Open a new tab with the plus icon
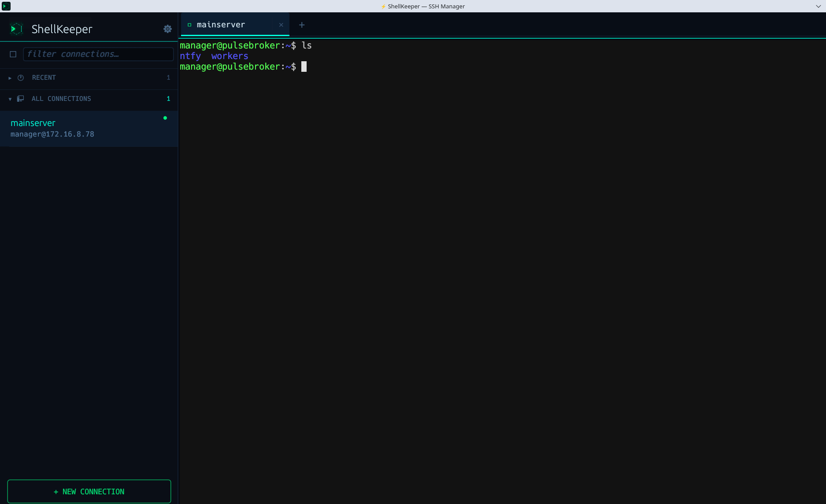 (302, 25)
